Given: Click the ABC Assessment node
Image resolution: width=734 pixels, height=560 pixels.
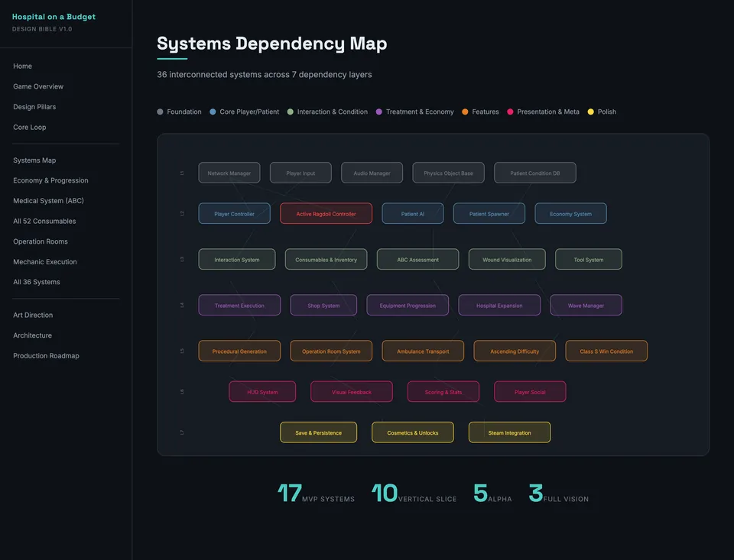Looking at the screenshot, I should pos(418,260).
